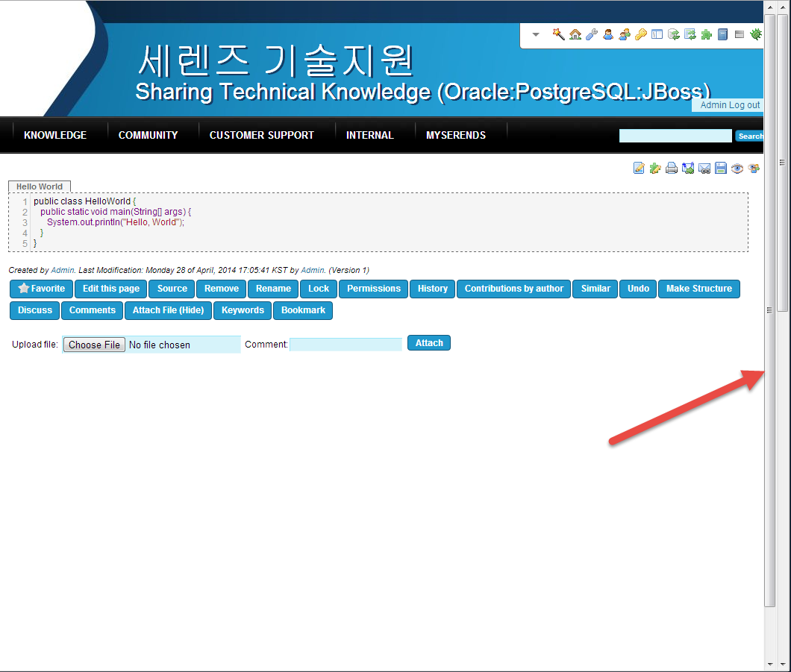Click the Remove button
This screenshot has height=672, width=791.
pos(222,289)
